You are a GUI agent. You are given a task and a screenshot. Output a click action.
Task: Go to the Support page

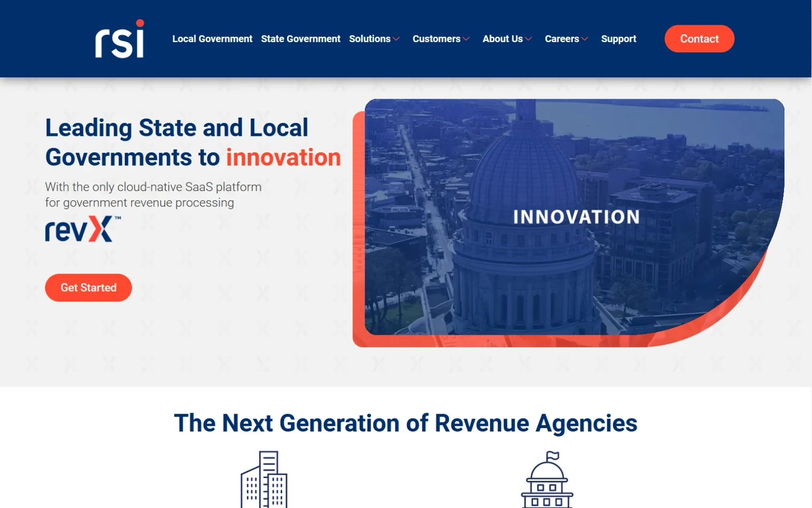(x=619, y=39)
